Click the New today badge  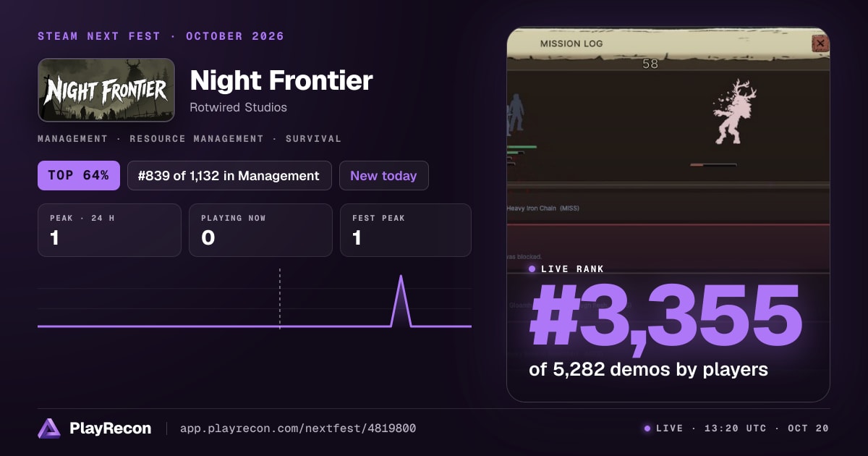click(383, 175)
